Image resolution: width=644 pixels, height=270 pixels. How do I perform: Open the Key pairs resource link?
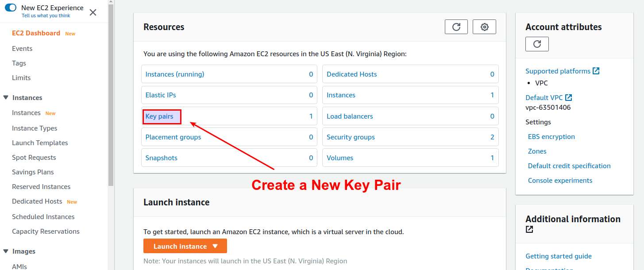pyautogui.click(x=159, y=116)
